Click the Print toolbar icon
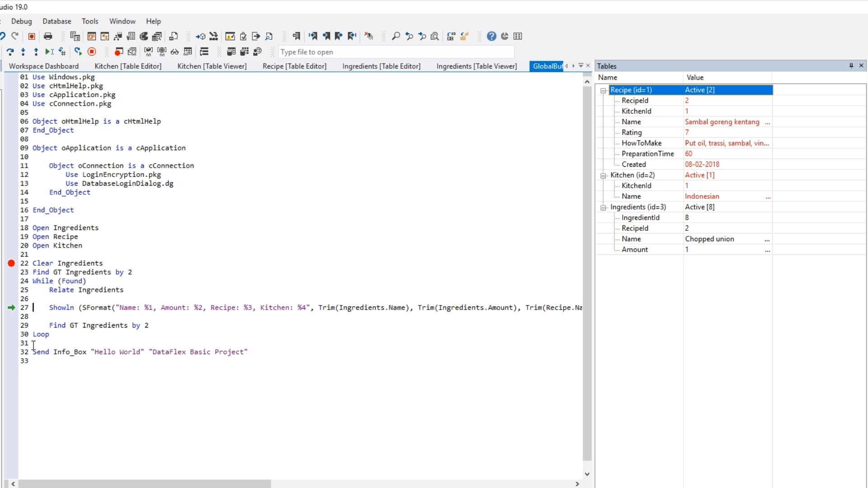Screen dimensions: 868x488 48,36
